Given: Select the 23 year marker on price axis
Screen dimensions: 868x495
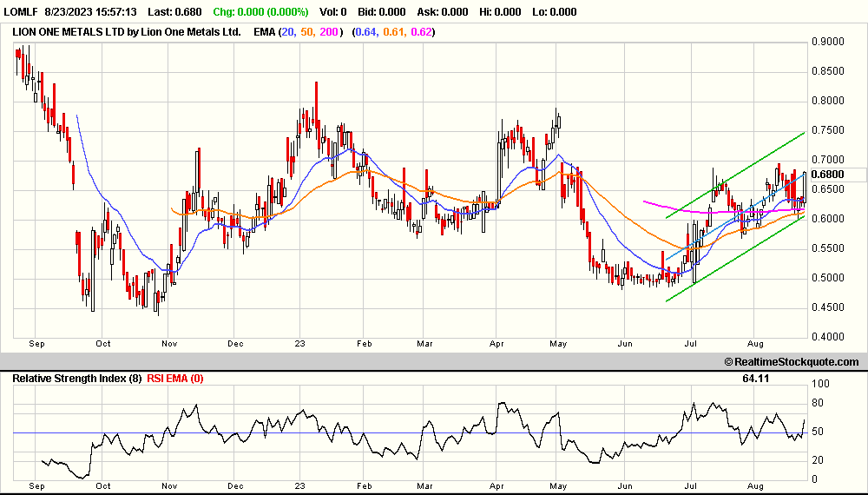Looking at the screenshot, I should [x=298, y=343].
